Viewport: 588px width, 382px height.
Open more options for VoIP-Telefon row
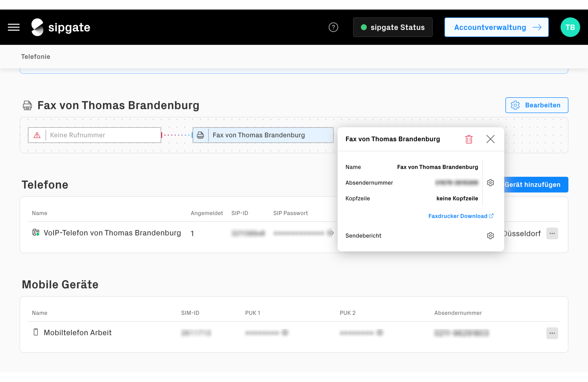(x=552, y=233)
